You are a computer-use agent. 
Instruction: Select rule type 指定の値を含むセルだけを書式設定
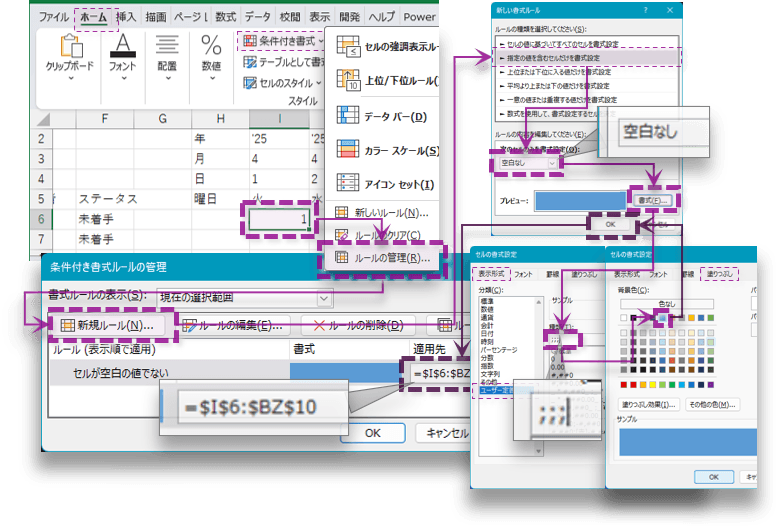[x=586, y=58]
